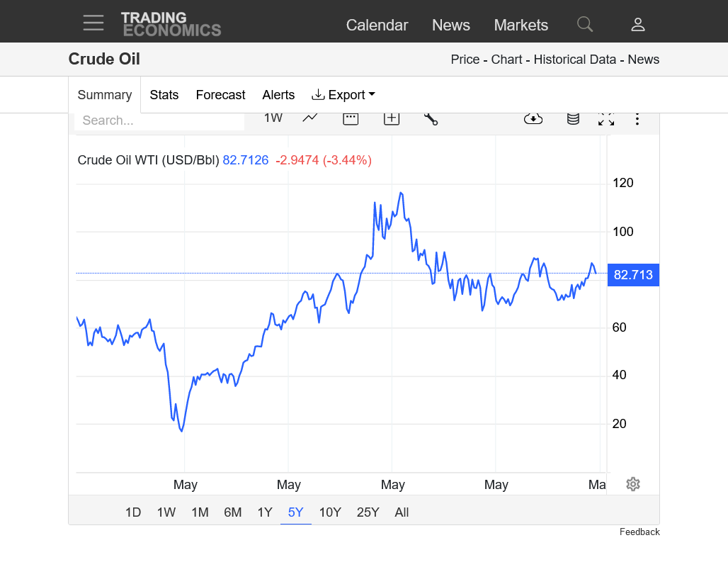Open the News menu item
This screenshot has width=728, height=567.
pyautogui.click(x=451, y=25)
